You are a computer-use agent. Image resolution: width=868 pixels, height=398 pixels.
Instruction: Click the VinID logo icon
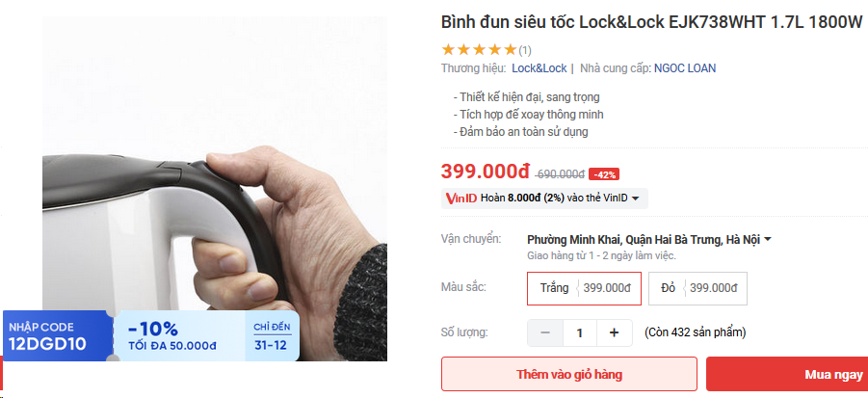460,199
